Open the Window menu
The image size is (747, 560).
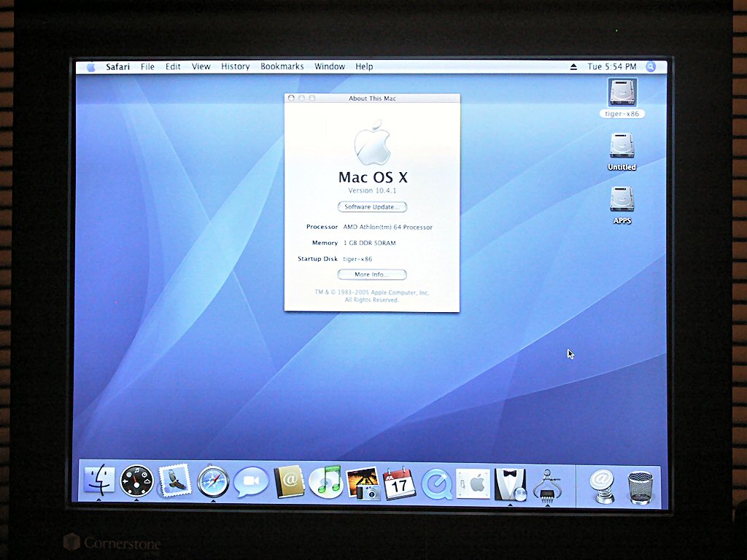330,66
